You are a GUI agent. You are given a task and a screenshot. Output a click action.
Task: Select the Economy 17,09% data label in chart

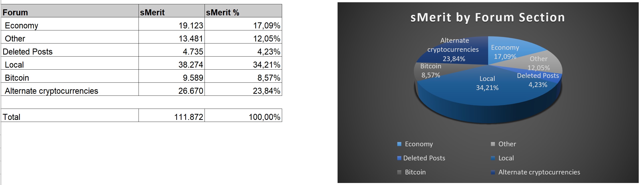[x=505, y=52]
